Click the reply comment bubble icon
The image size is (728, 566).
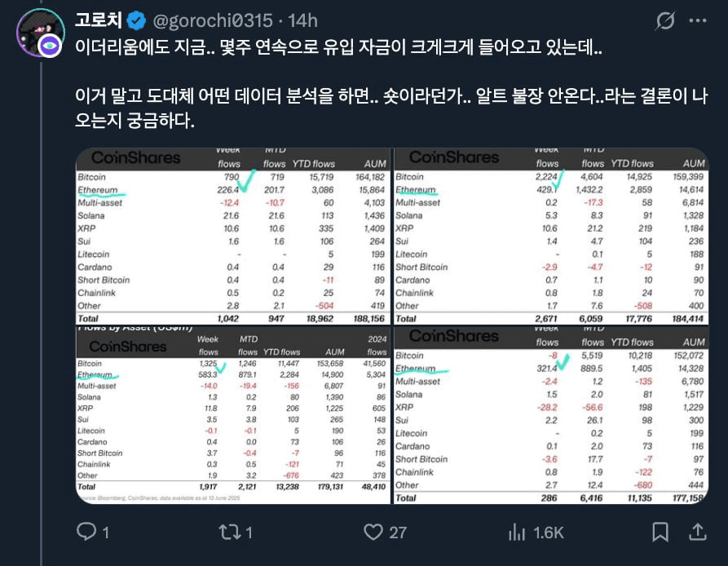coord(86,532)
